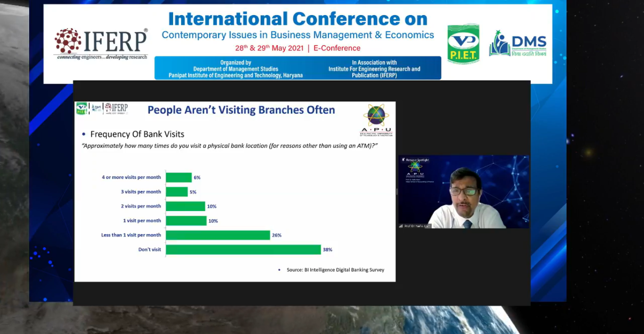This screenshot has width=644, height=334.
Task: Click the "Don't visit" chart label
Action: (x=149, y=250)
